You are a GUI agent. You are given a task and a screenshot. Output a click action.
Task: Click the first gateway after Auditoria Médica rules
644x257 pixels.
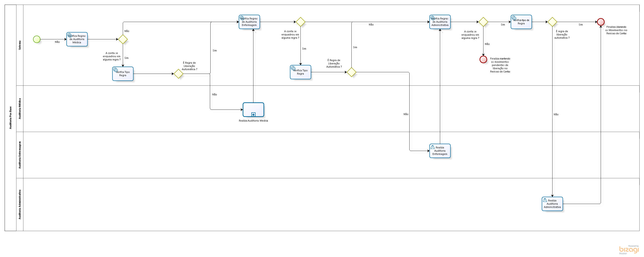coord(123,39)
